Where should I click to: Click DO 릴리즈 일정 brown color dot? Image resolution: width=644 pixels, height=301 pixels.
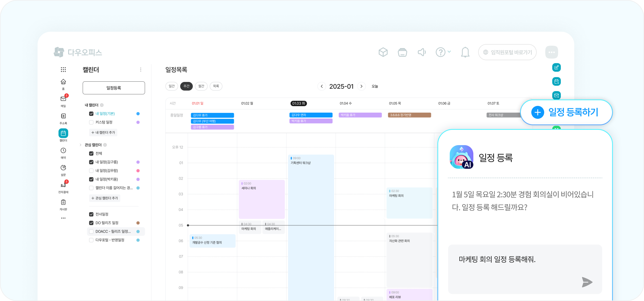click(x=138, y=223)
